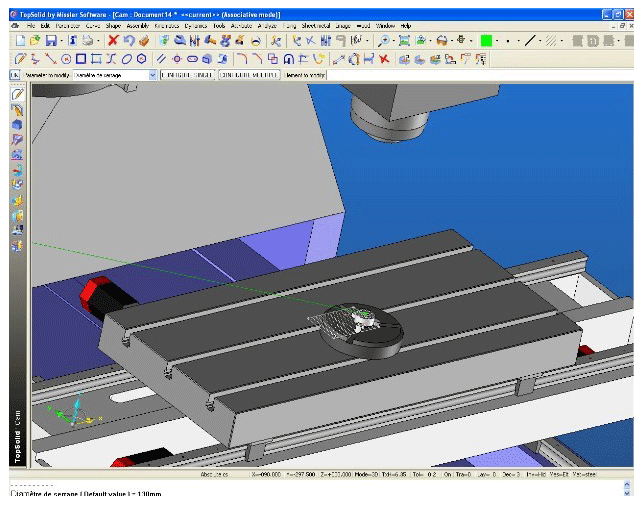Screen dimensions: 643x505
Task: Select the circle sketch tool
Action: point(66,59)
